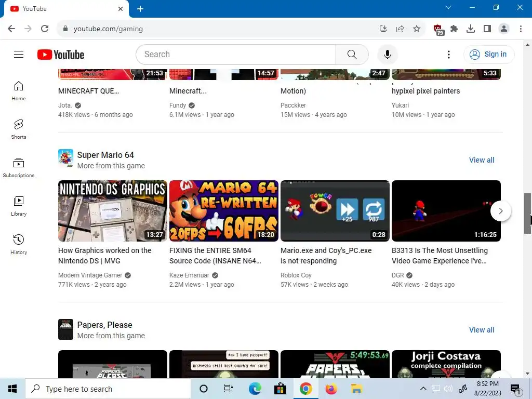
Task: Open Shorts from sidebar
Action: click(x=19, y=129)
